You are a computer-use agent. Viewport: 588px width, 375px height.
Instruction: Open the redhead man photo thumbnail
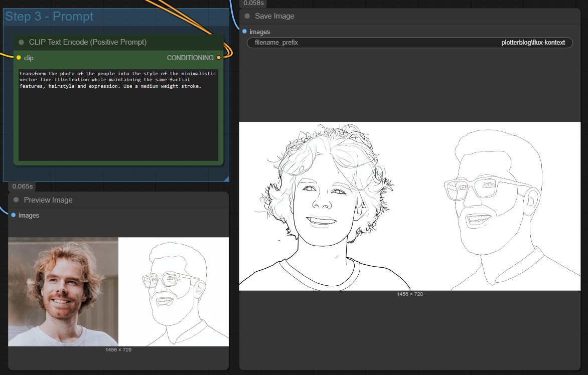tap(63, 291)
